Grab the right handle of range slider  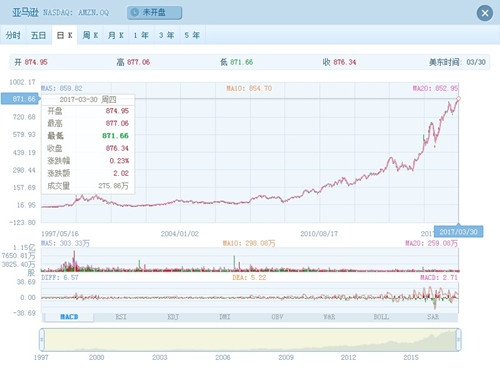click(459, 340)
